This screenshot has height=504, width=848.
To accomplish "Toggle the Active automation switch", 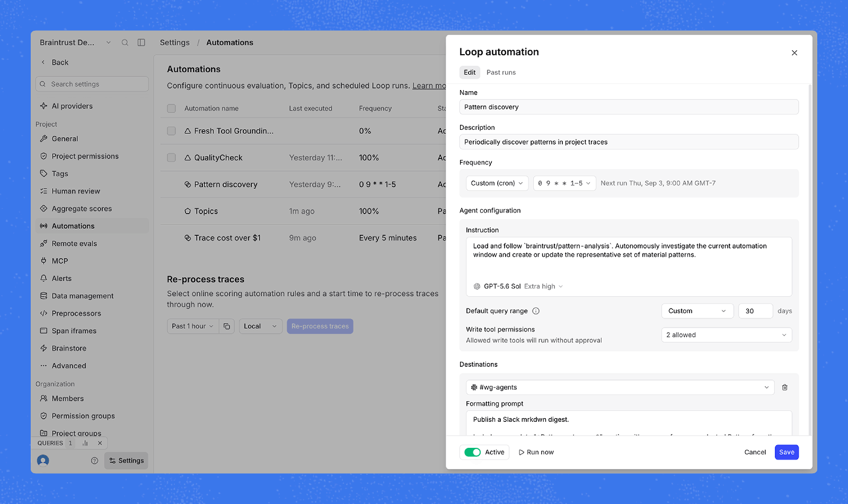I will point(472,452).
